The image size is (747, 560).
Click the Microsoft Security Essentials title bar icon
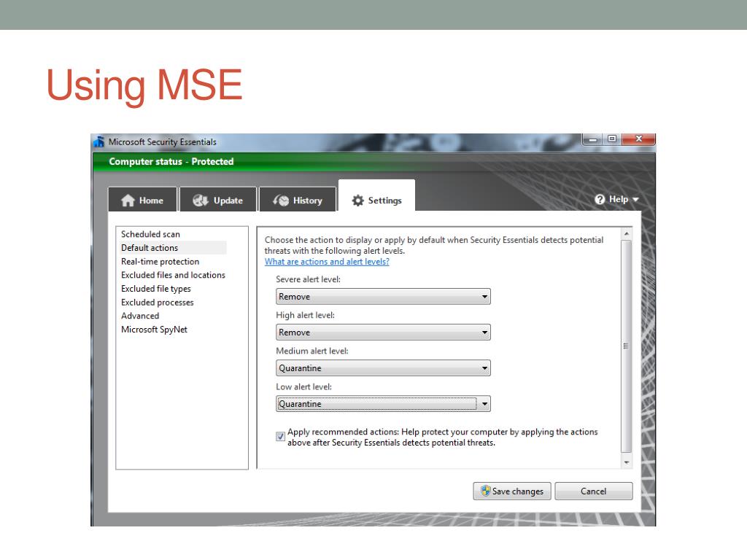tap(99, 141)
